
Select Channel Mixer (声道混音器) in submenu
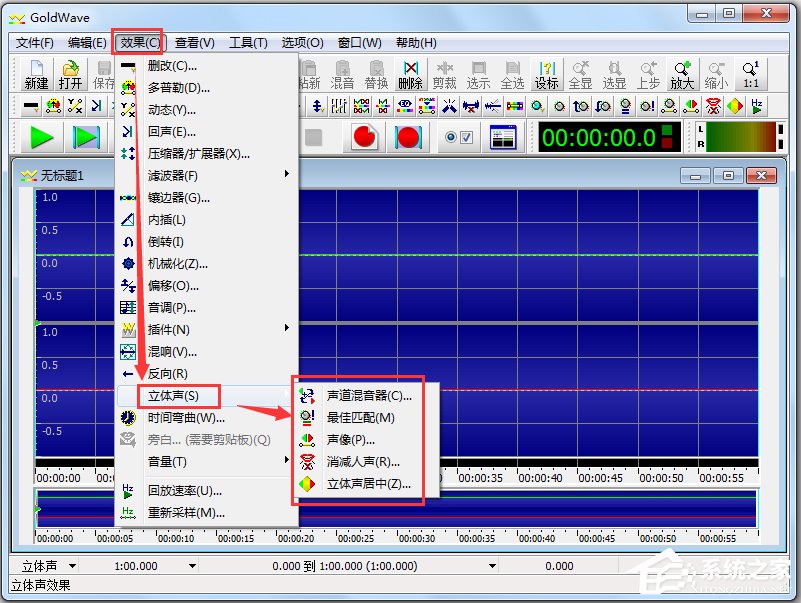[x=366, y=396]
